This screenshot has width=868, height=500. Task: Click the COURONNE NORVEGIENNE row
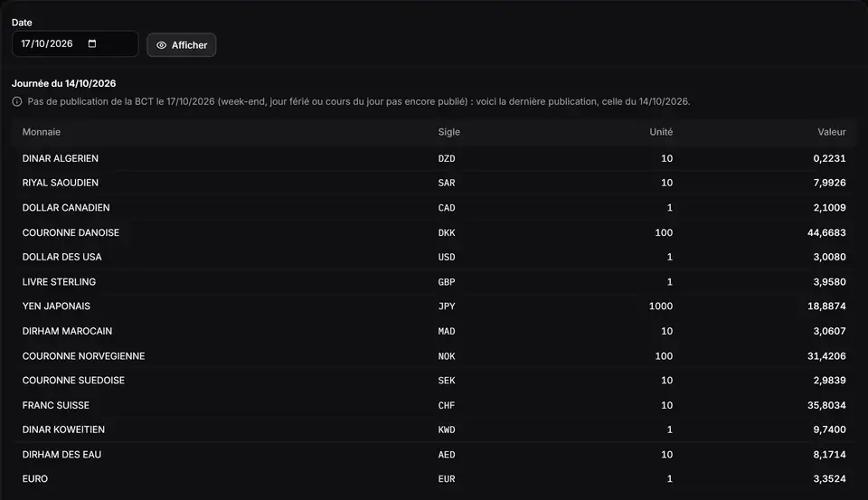point(434,356)
